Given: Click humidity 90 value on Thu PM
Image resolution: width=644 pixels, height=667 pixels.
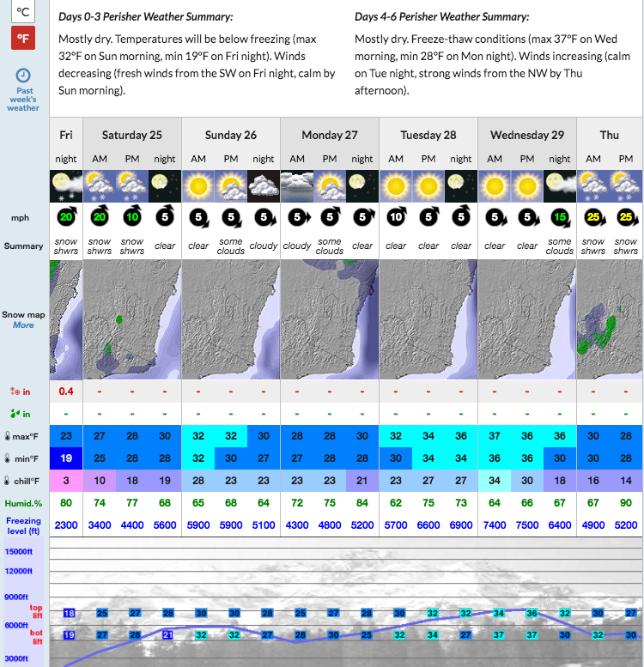Looking at the screenshot, I should tap(626, 503).
